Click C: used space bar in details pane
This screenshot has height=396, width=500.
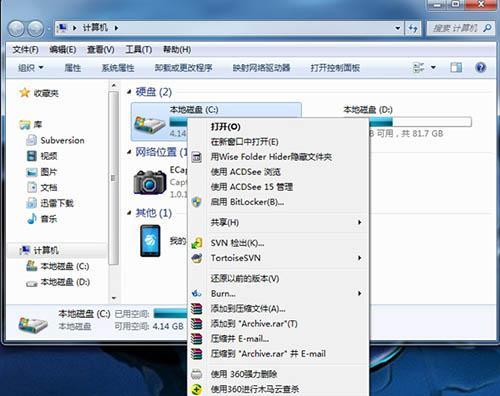171,313
